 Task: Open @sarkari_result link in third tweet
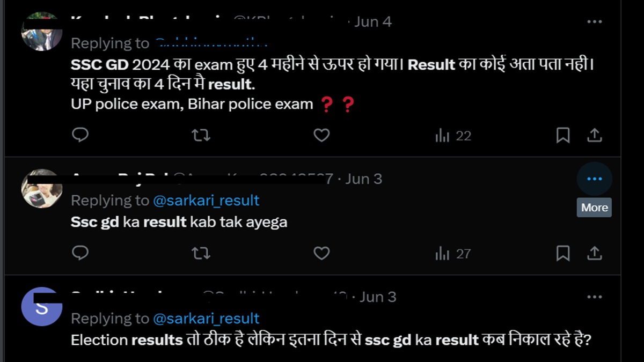tap(206, 319)
